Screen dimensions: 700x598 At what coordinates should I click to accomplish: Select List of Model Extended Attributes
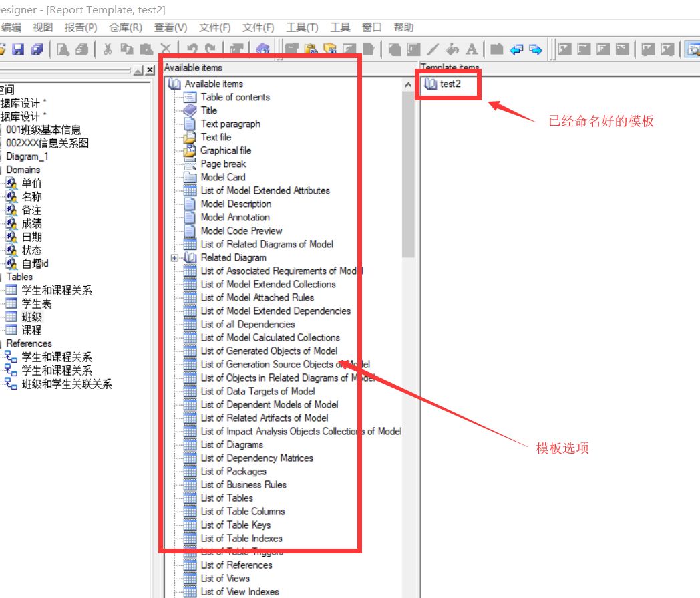265,190
